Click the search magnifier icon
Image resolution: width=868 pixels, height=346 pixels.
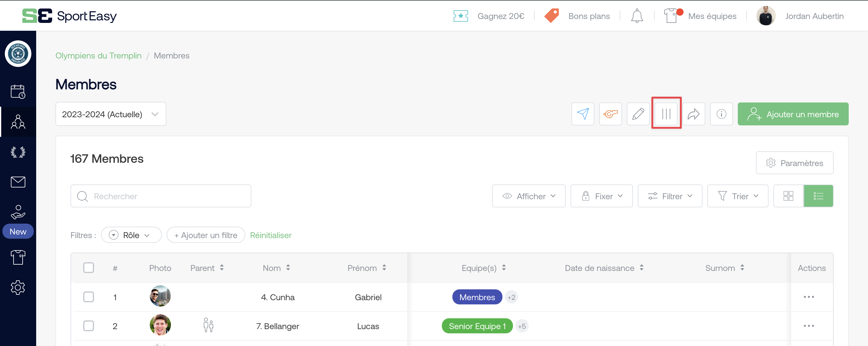[82, 196]
